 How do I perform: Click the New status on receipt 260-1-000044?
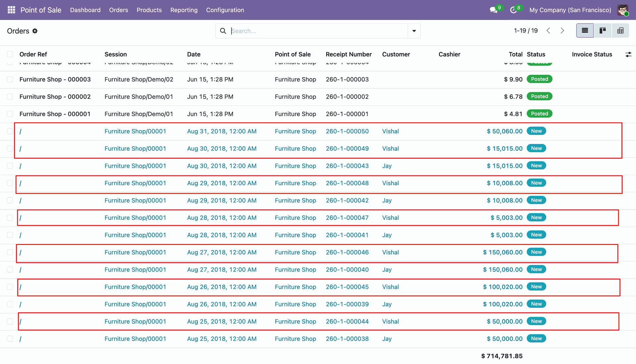536,321
